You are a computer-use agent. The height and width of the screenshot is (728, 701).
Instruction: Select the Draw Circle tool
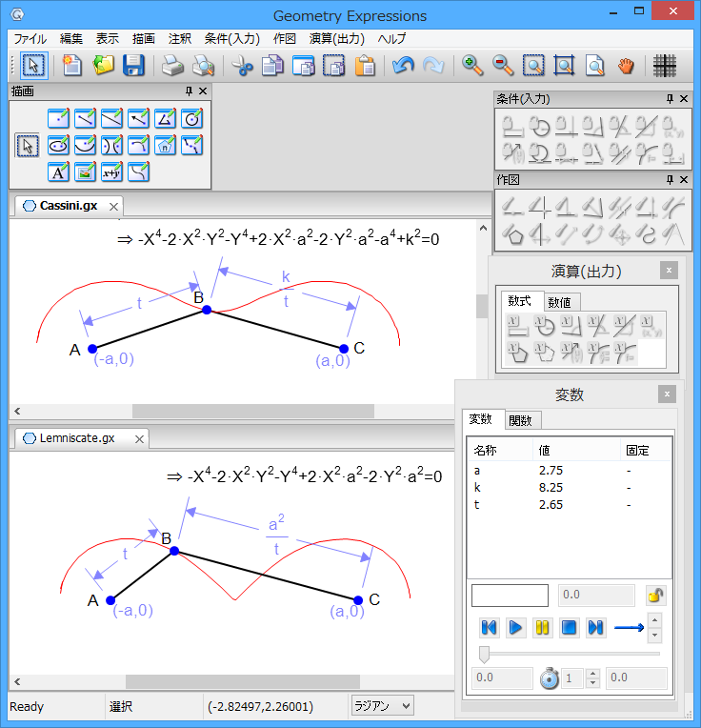(192, 118)
